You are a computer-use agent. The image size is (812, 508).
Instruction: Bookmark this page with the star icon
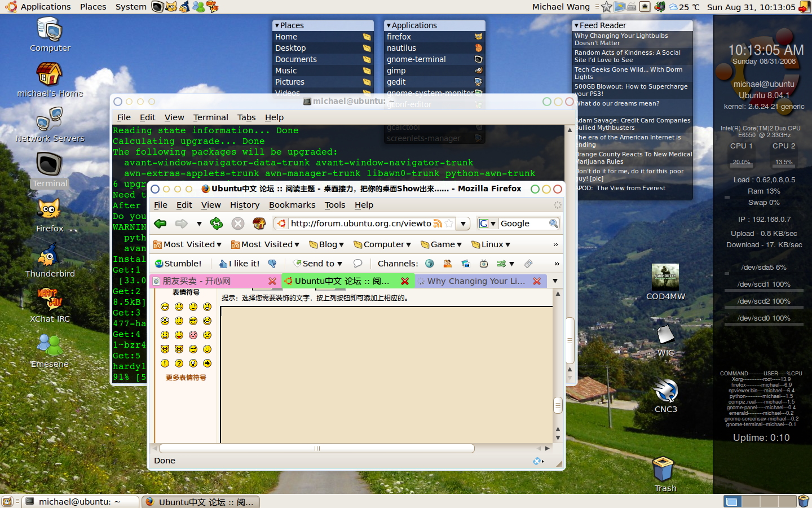[449, 224]
